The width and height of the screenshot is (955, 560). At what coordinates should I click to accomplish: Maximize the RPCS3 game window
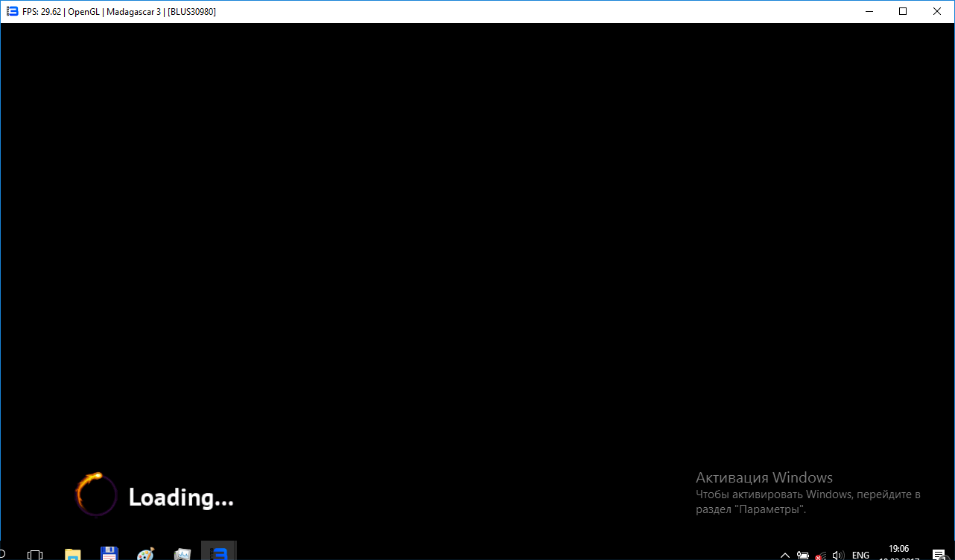(903, 11)
